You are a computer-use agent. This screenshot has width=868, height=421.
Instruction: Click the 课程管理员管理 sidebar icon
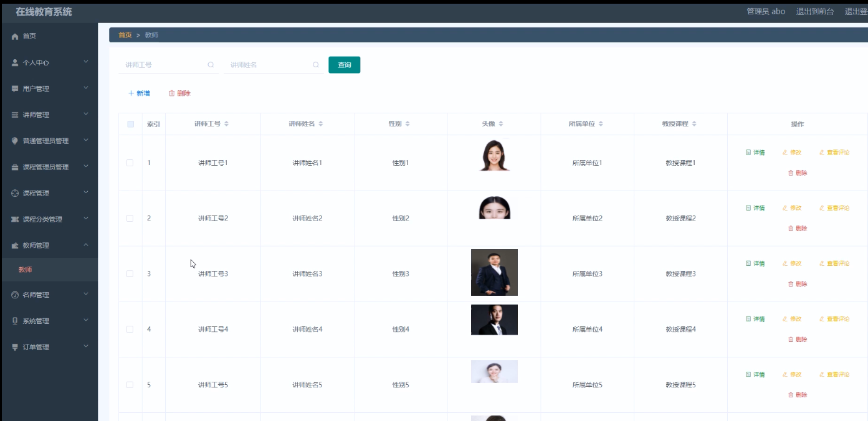tap(15, 168)
